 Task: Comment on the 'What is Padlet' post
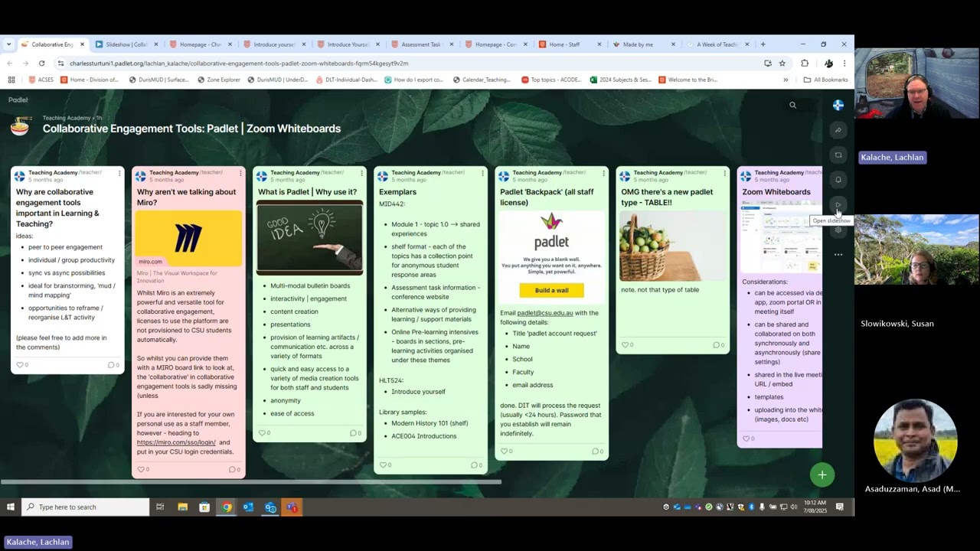pyautogui.click(x=355, y=433)
